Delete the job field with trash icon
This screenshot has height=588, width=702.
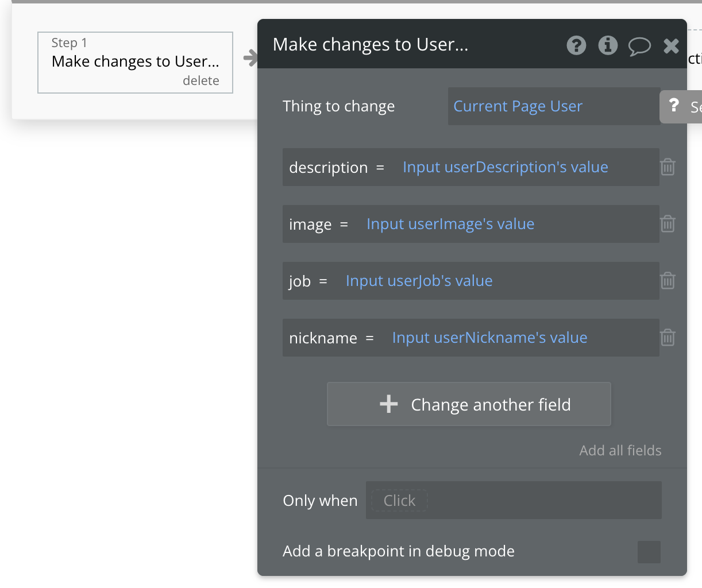pyautogui.click(x=668, y=281)
